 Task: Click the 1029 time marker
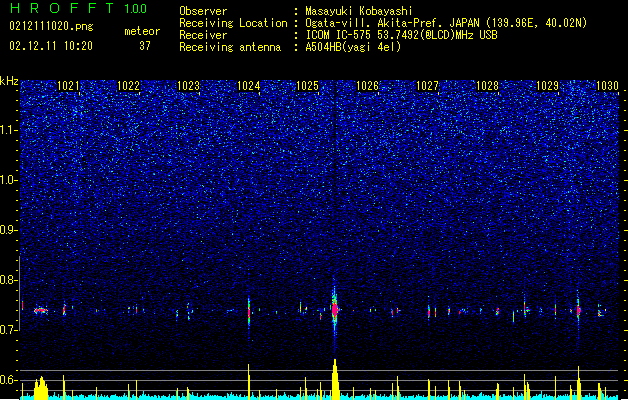(x=548, y=86)
